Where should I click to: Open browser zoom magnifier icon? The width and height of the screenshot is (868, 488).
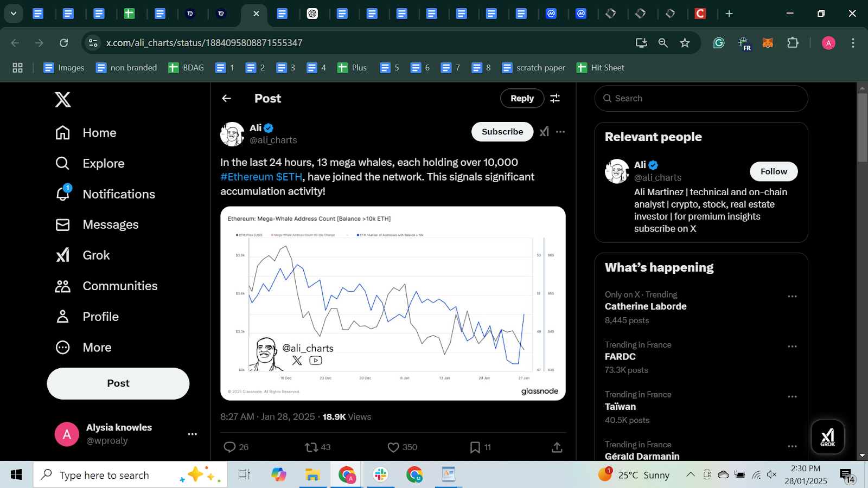click(x=663, y=43)
